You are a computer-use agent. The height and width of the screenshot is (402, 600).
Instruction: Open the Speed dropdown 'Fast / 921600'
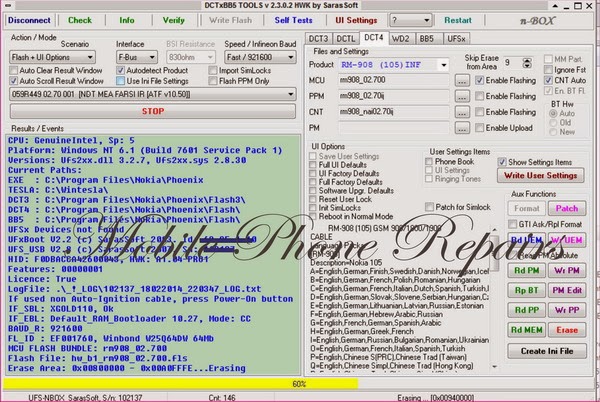click(260, 57)
